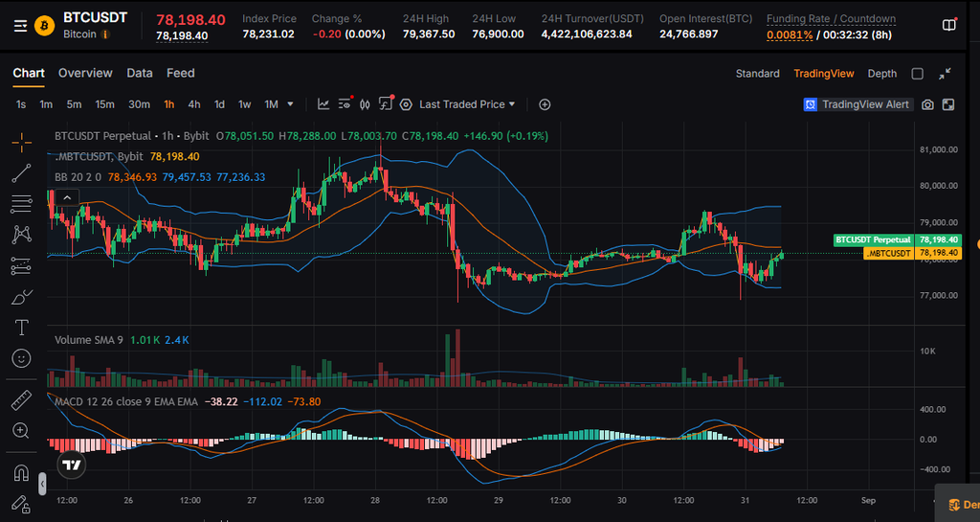Toggle the chart layout icon beside the camera
980x522 pixels.
pos(948,104)
